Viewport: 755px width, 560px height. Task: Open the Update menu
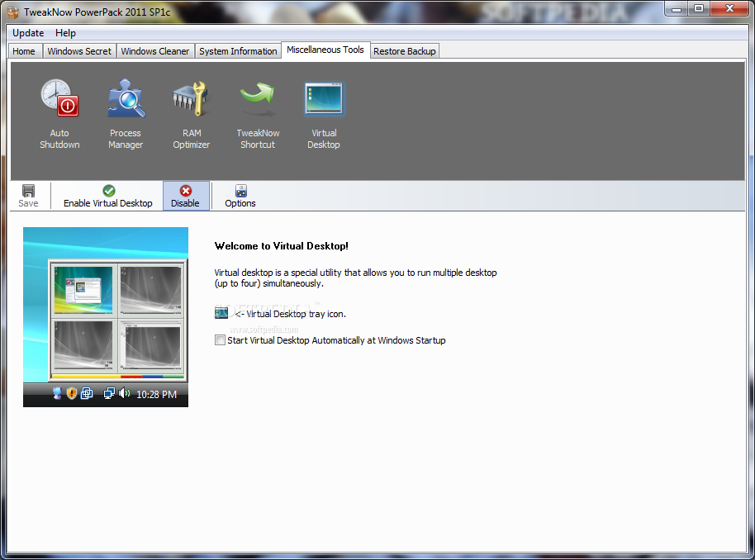pyautogui.click(x=28, y=33)
